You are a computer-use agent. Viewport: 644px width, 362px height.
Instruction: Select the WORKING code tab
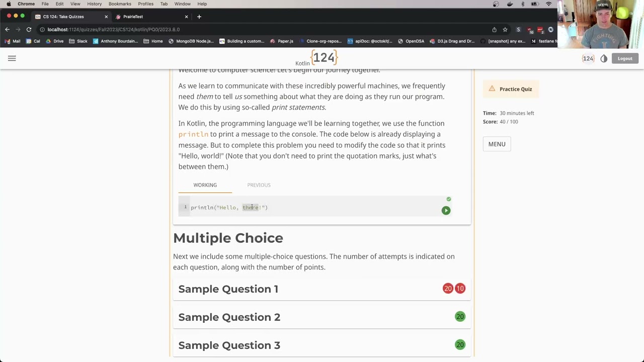point(205,185)
